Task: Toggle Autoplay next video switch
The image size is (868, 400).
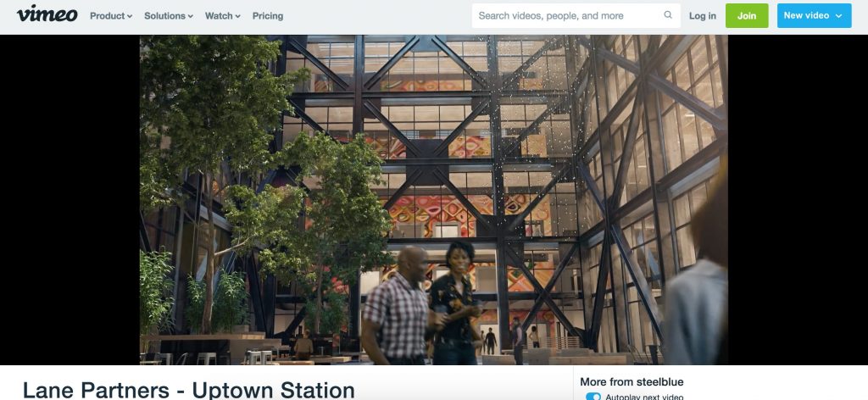Action: 593,397
